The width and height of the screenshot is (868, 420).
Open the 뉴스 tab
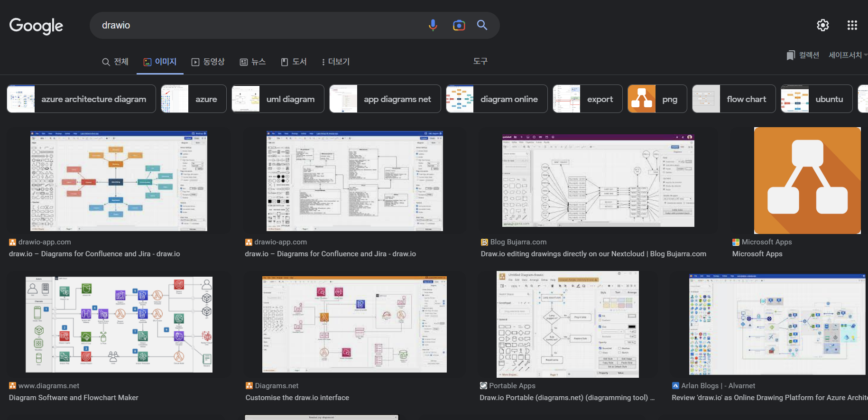pos(252,62)
